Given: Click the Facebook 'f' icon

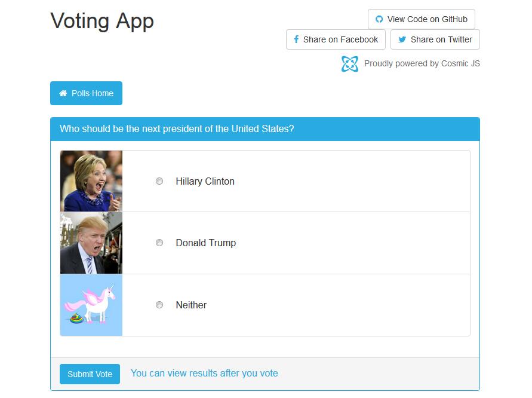Looking at the screenshot, I should 296,39.
